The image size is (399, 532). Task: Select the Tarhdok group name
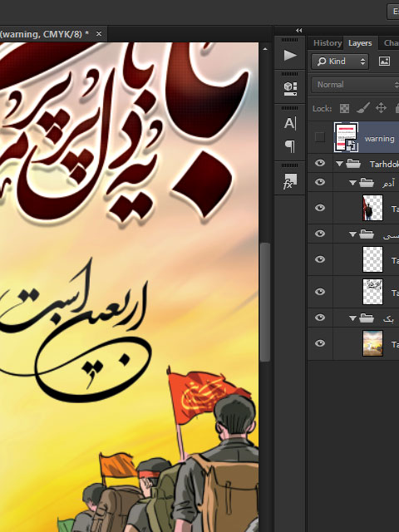pyautogui.click(x=384, y=165)
